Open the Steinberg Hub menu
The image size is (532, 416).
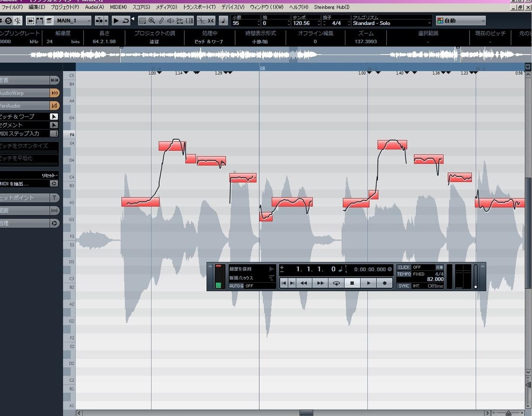[x=332, y=7]
